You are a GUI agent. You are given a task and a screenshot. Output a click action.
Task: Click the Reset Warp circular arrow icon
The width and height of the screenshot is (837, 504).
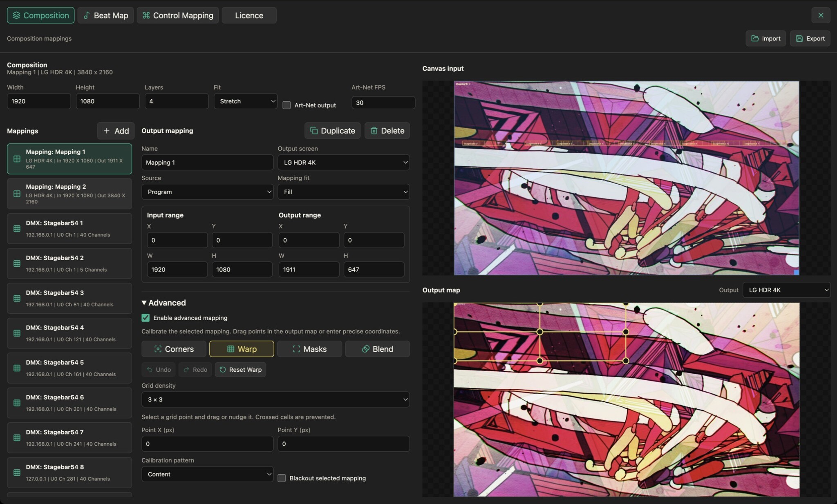coord(222,370)
